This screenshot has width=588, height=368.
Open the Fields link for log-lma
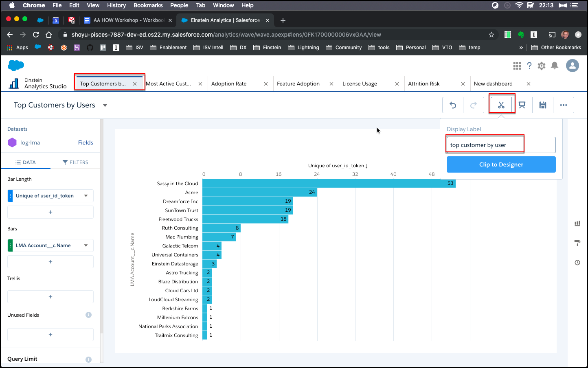(86, 142)
